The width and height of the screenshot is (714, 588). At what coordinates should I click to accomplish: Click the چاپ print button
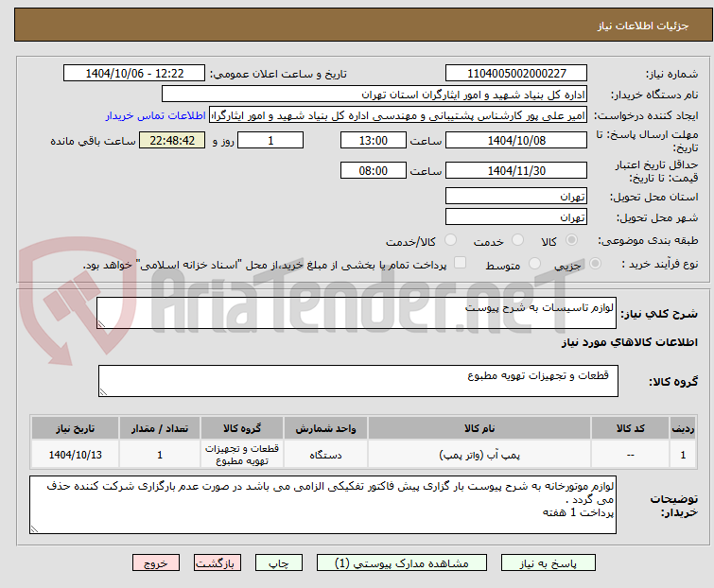point(278,563)
